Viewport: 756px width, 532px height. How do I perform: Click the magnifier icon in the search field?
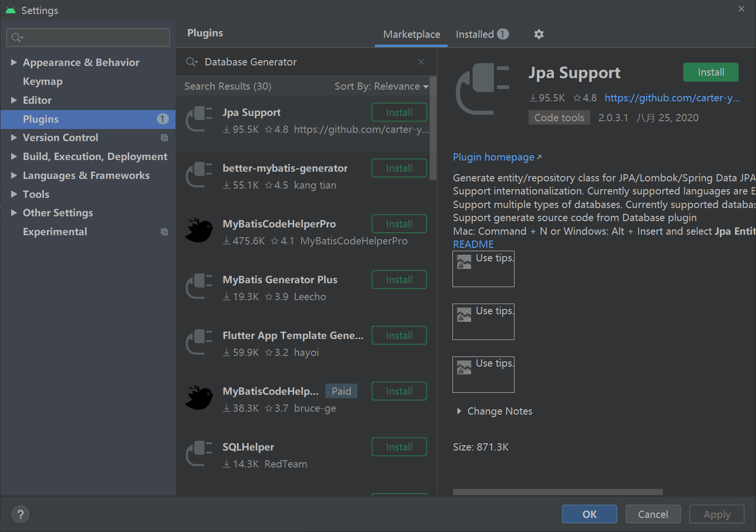192,62
